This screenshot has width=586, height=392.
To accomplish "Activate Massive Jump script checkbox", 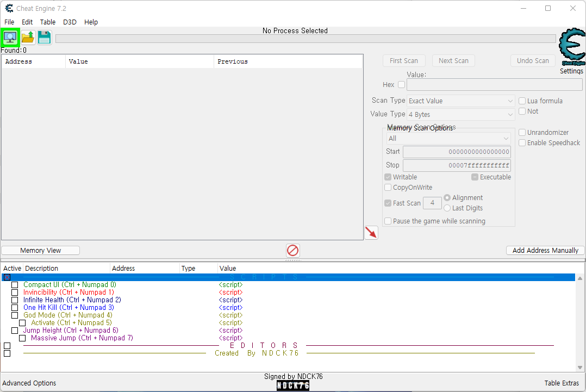I will click(x=22, y=338).
